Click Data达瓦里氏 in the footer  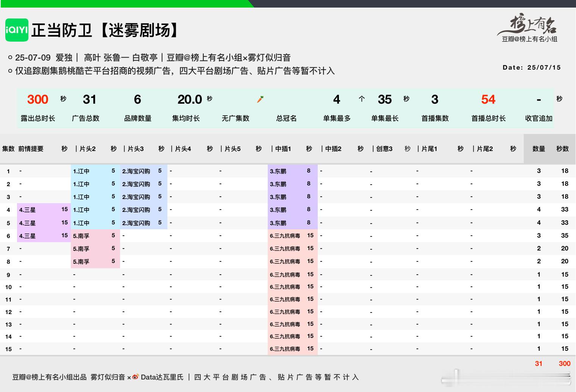[162, 377]
